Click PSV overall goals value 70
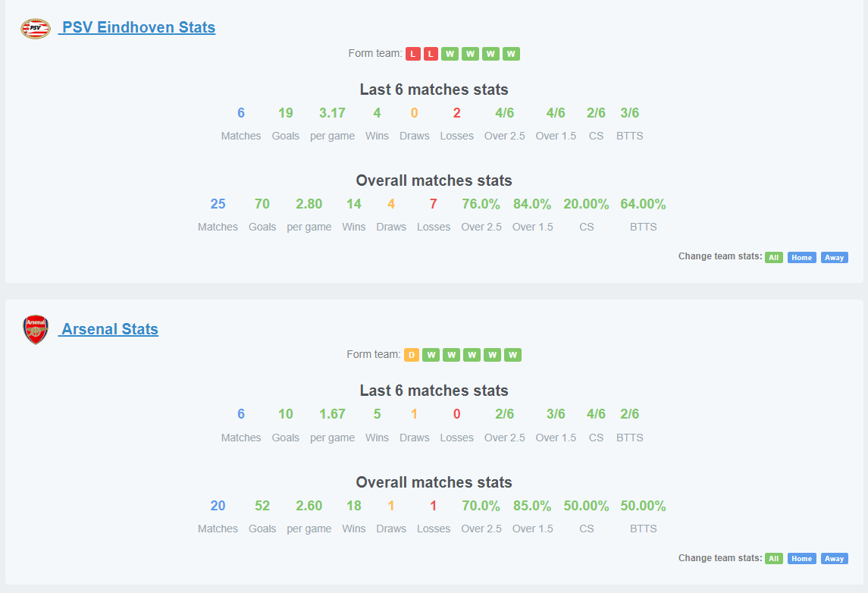The width and height of the screenshot is (868, 593). (x=262, y=204)
